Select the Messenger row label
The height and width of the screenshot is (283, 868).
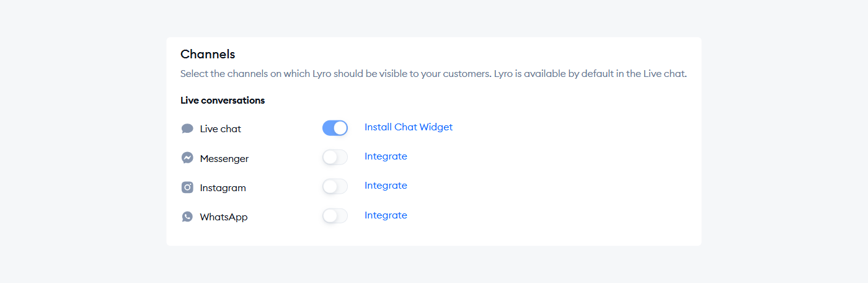[224, 159]
